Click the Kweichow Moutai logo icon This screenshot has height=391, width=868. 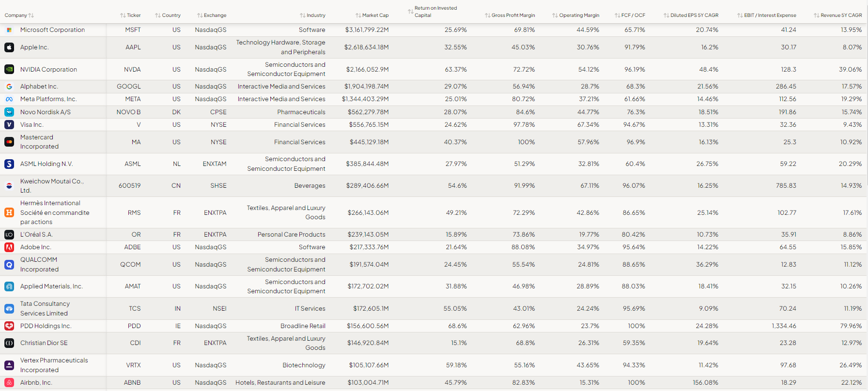[9, 186]
